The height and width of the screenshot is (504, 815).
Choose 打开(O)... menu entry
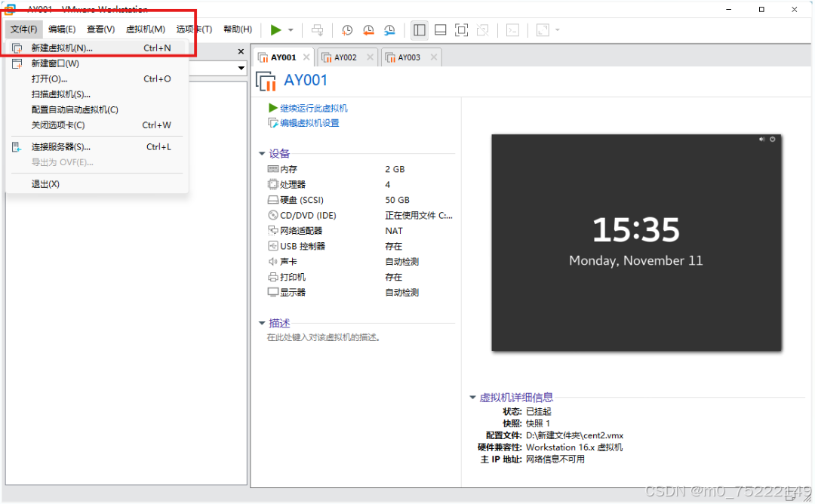(97, 79)
